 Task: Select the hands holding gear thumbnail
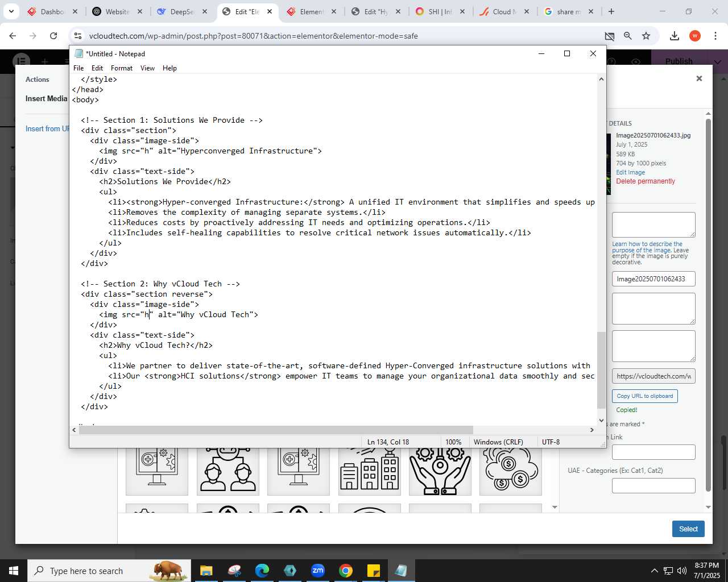[x=440, y=470]
